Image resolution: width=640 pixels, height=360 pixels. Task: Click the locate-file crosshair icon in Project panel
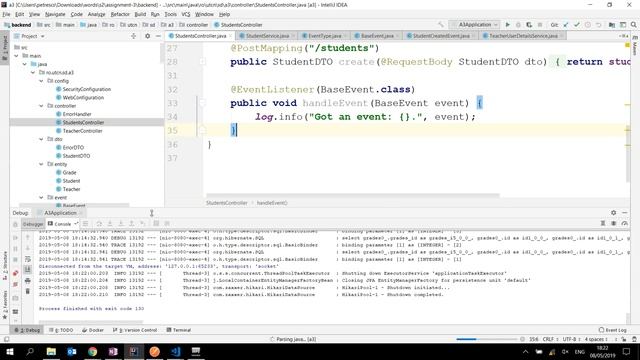pyautogui.click(x=133, y=36)
